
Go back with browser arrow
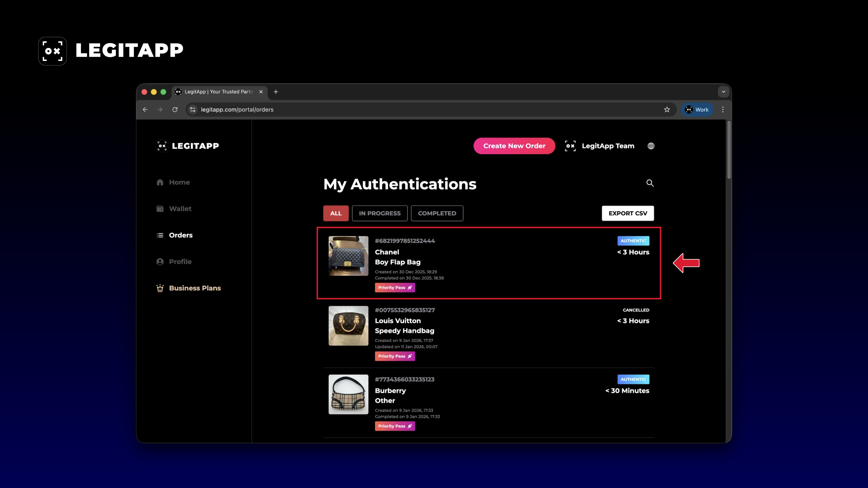[145, 110]
